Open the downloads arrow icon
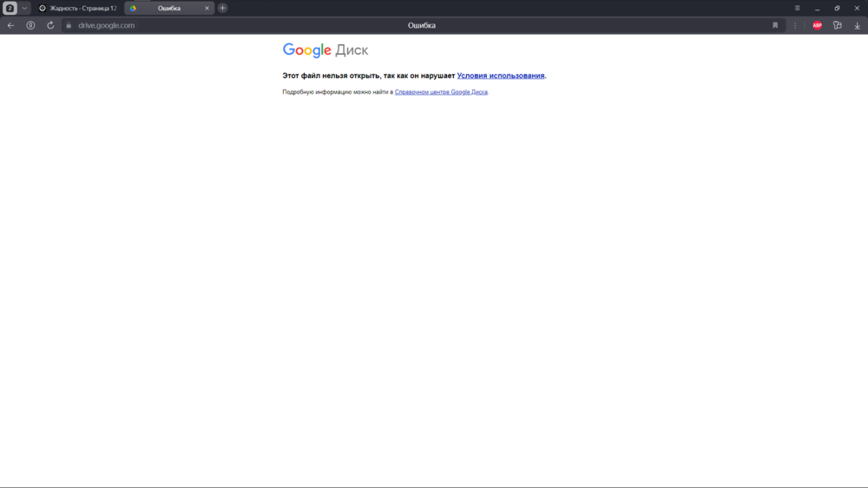 (857, 25)
